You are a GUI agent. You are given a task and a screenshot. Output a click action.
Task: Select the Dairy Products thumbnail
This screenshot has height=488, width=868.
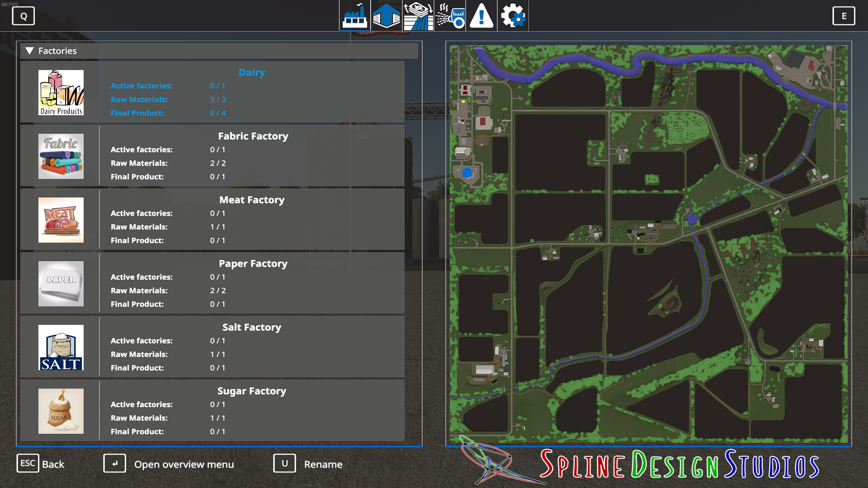click(61, 93)
